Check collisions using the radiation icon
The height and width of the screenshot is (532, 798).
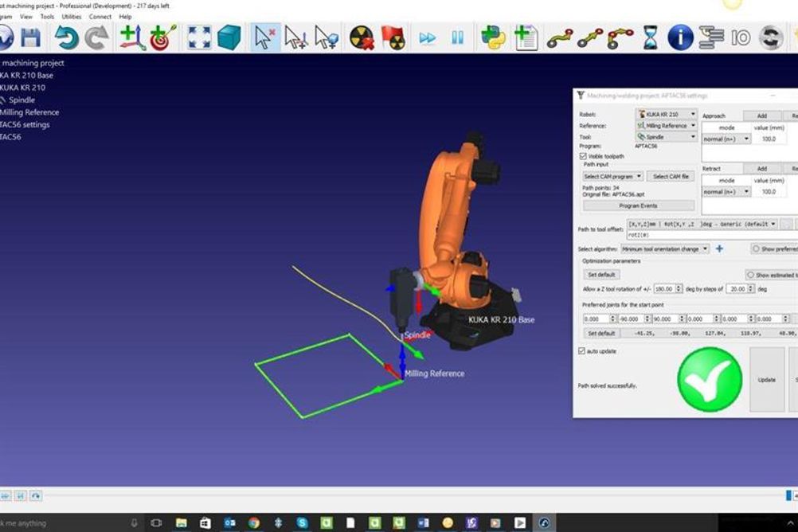coord(362,37)
